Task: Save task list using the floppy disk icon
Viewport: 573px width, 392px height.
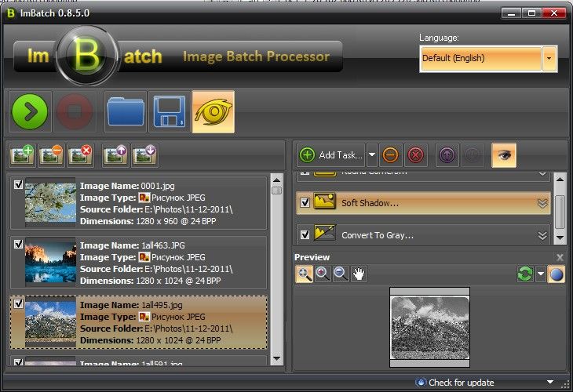Action: [x=170, y=112]
